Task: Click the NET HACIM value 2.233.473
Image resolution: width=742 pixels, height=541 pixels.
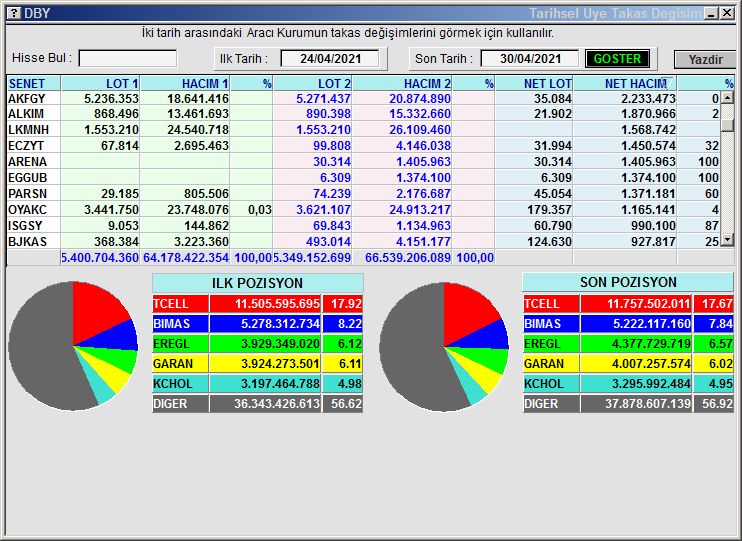Action: click(648, 98)
